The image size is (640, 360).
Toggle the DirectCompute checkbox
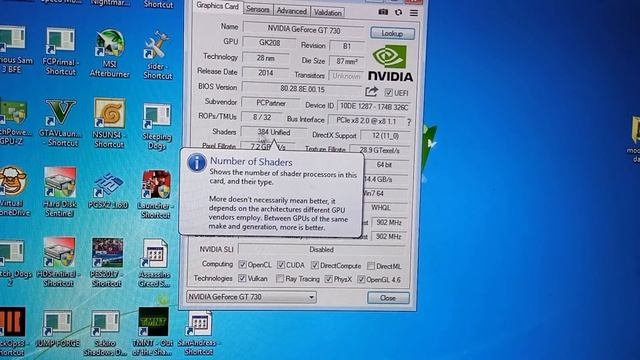click(x=315, y=265)
